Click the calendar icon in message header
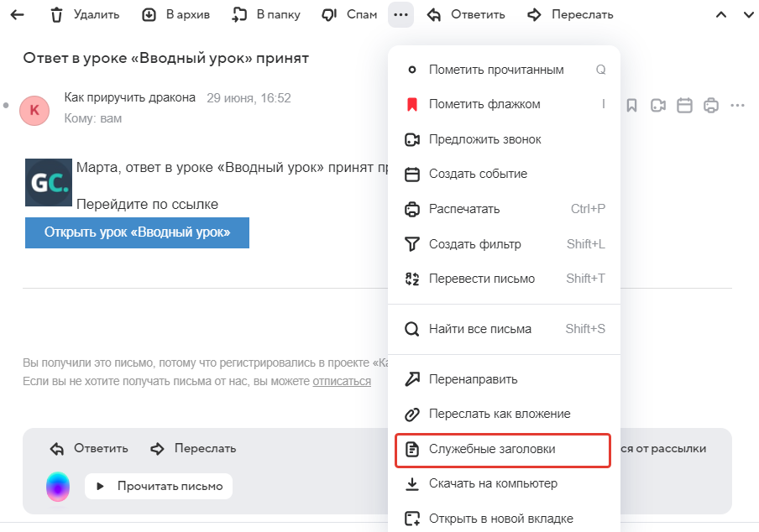759x532 pixels. coord(684,105)
